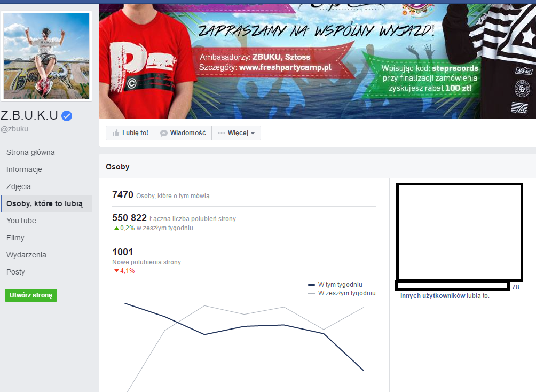Click the Więcej dropdown arrow

pos(253,134)
